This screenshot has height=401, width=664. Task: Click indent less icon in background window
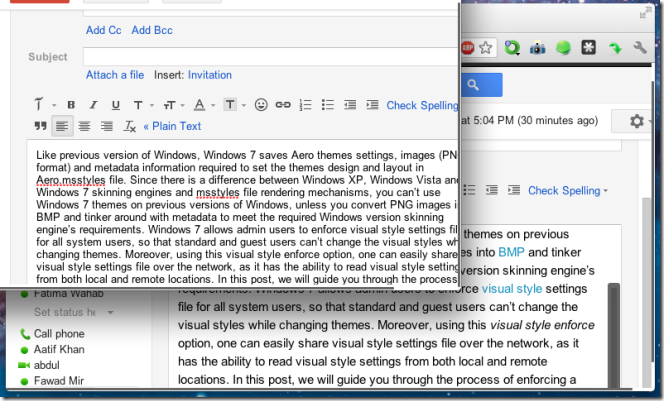[492, 190]
